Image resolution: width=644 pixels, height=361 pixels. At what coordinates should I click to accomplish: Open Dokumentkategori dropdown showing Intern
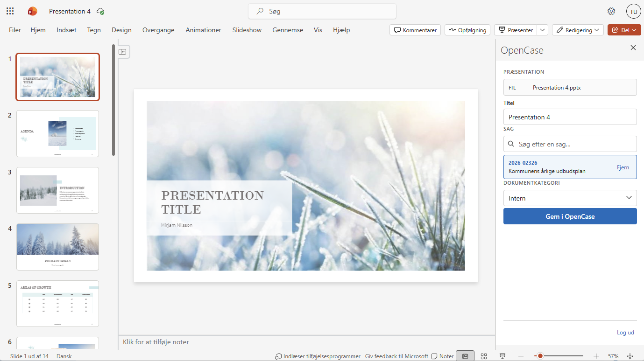pos(570,198)
